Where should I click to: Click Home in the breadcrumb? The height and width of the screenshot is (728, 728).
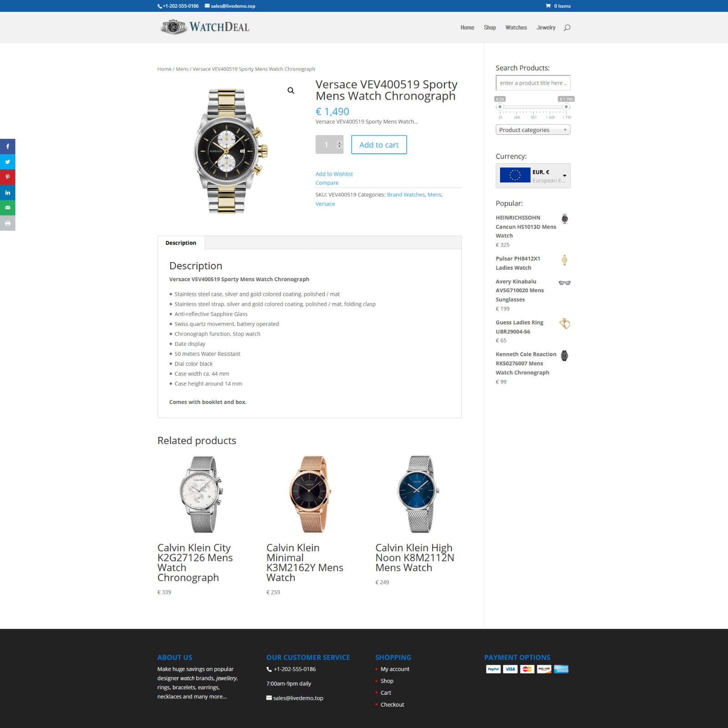coord(164,69)
